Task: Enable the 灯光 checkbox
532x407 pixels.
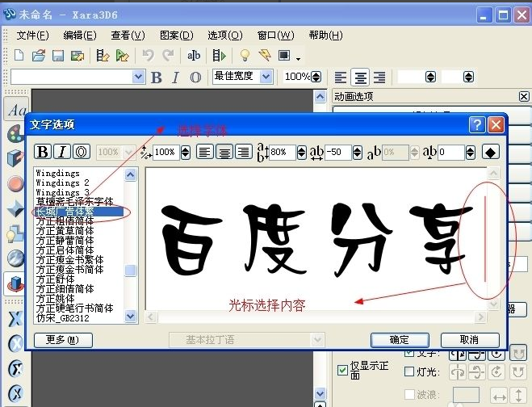Action: (x=409, y=372)
